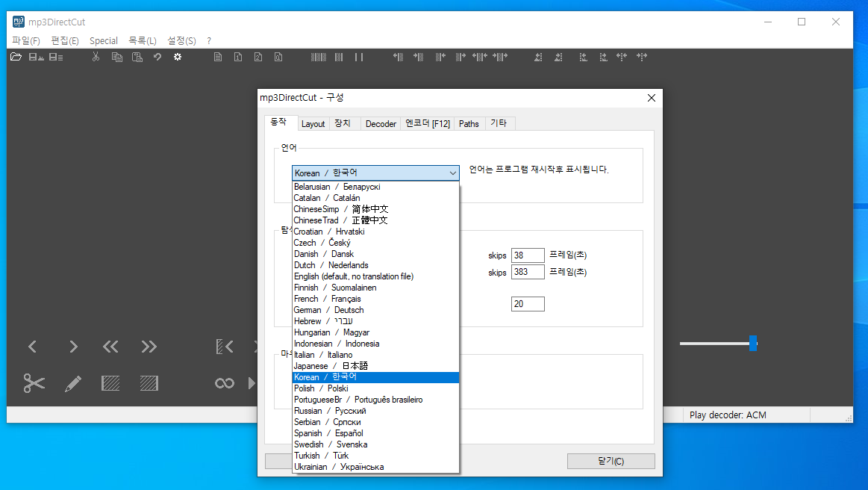Choose Czech / Český language option
This screenshot has height=490, width=868.
click(x=375, y=243)
